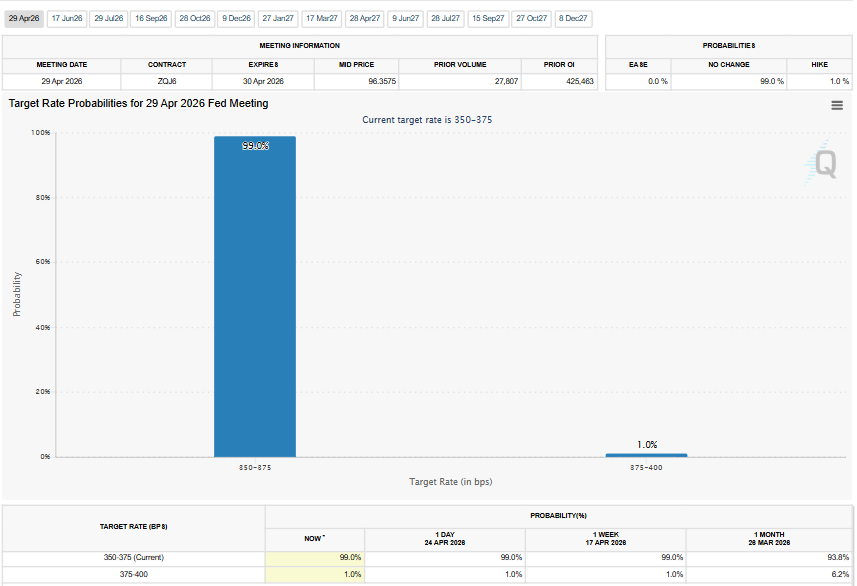The width and height of the screenshot is (857, 586).
Task: Select the 28 Apr27 meeting tab
Action: tap(364, 18)
